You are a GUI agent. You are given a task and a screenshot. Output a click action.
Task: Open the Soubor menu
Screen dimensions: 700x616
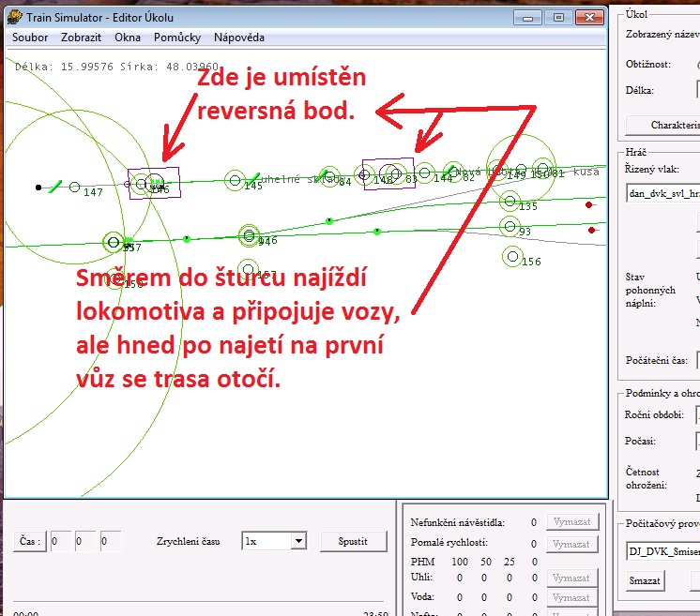[30, 38]
